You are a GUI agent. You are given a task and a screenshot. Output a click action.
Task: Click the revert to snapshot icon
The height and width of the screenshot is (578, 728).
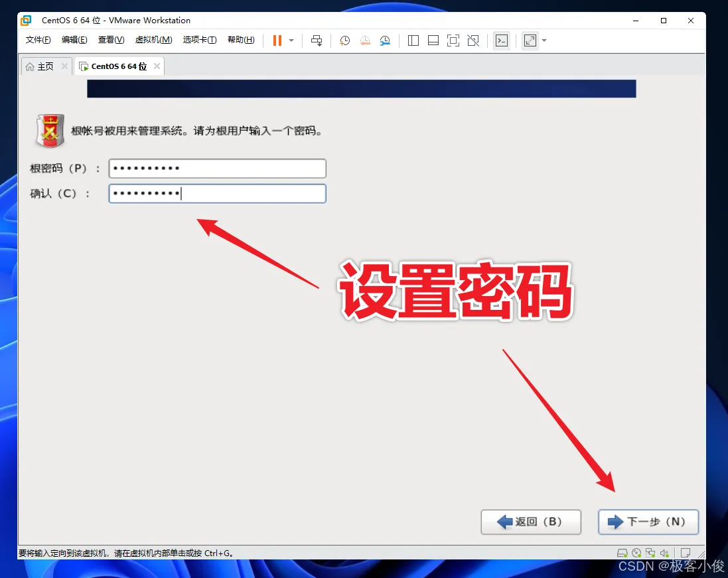pos(365,40)
